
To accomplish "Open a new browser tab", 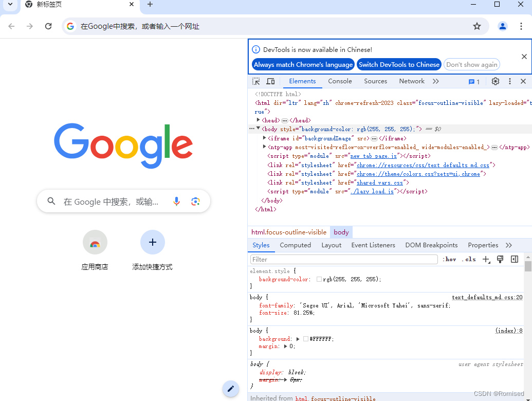I will 150,5.
